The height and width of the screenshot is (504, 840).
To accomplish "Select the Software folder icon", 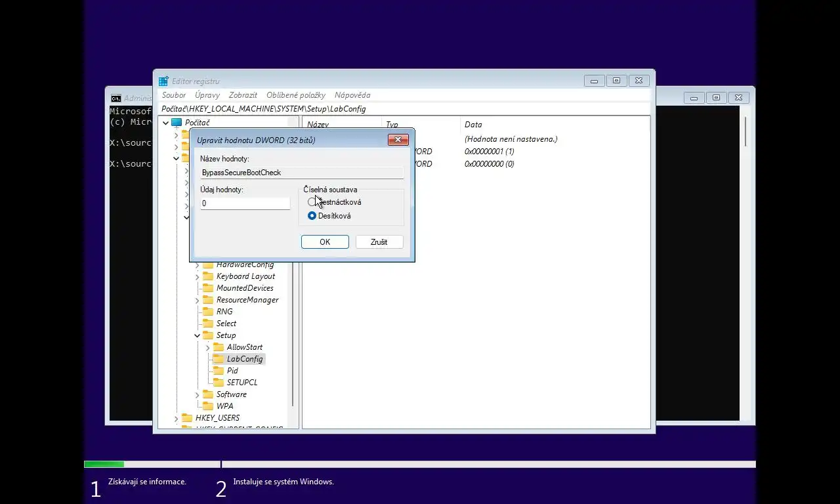I will 208,394.
